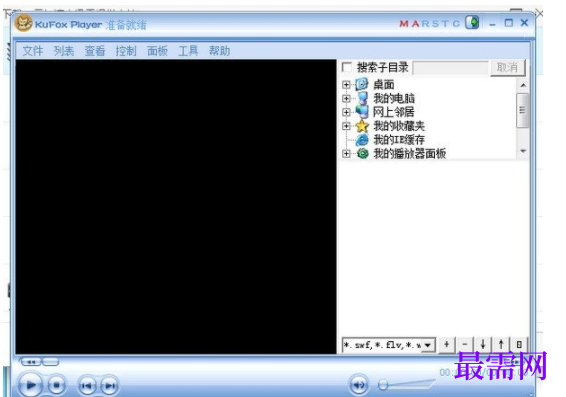
Task: Click the KuFox Player fox logo icon
Action: [x=23, y=23]
